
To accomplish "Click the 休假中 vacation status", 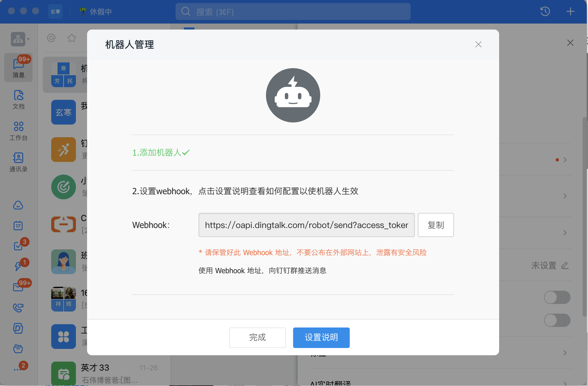I will coord(95,12).
